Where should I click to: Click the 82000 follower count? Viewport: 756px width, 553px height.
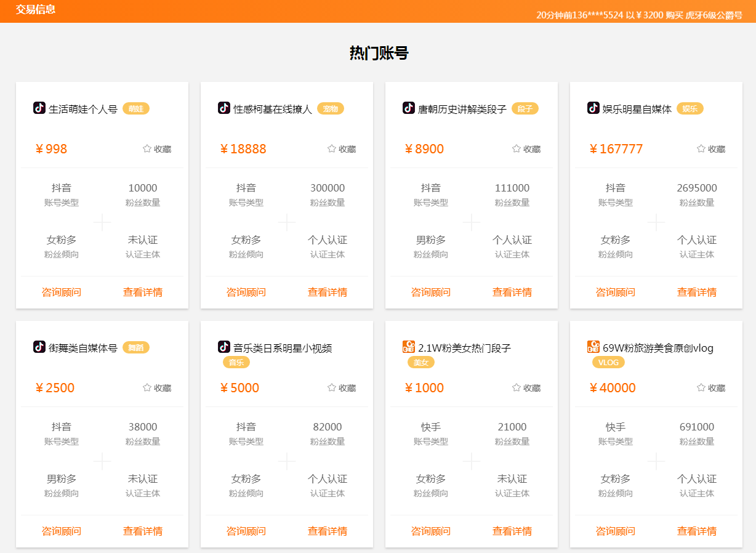tap(328, 427)
